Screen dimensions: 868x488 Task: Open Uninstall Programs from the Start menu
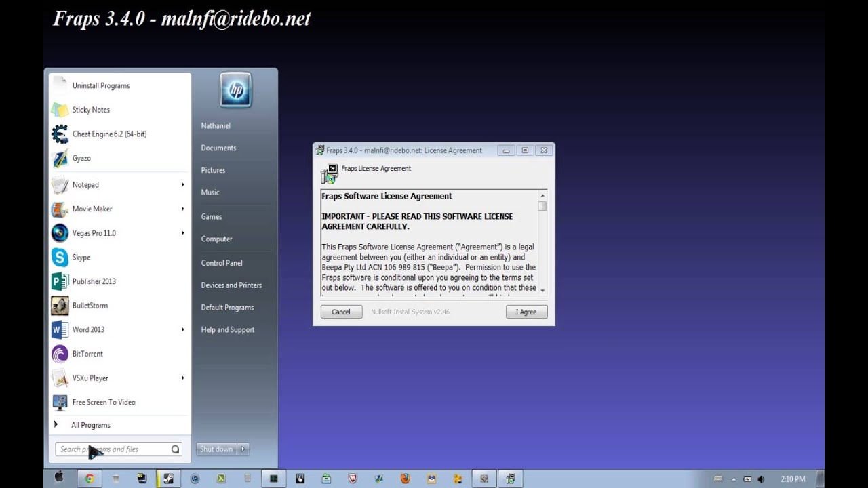click(119, 85)
